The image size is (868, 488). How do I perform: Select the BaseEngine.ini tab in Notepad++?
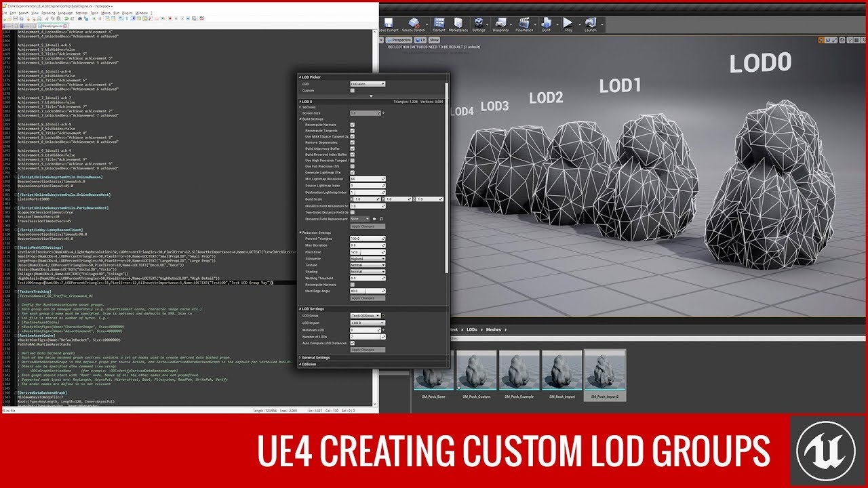52,26
